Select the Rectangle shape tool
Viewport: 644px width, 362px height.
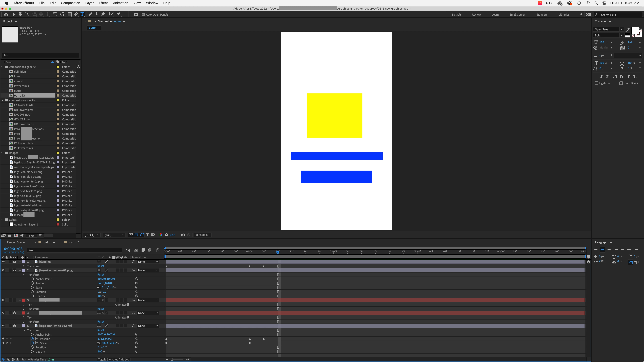pos(70,14)
